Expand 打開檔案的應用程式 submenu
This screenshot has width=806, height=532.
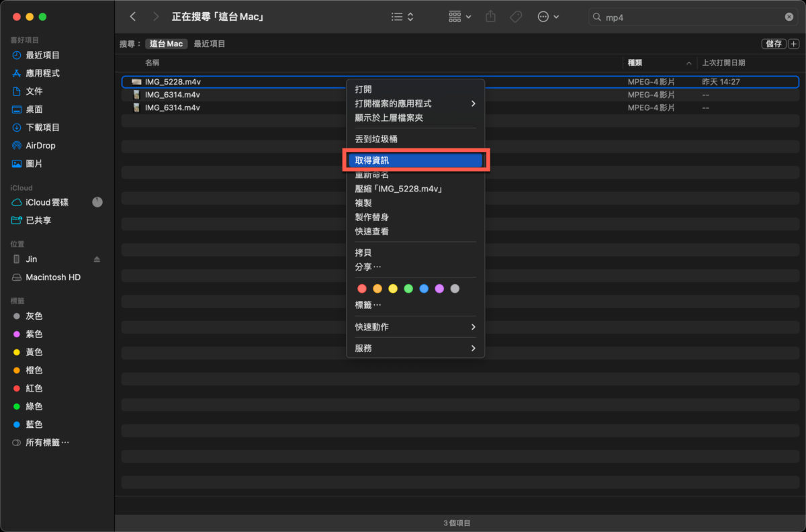(415, 103)
